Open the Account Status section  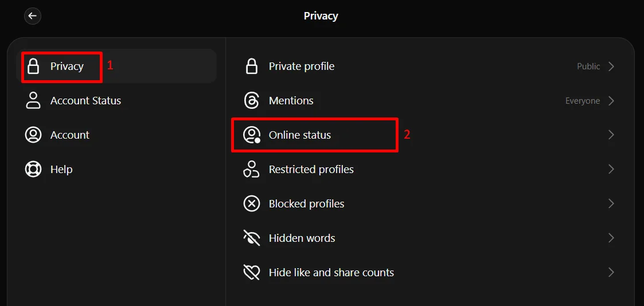click(85, 100)
